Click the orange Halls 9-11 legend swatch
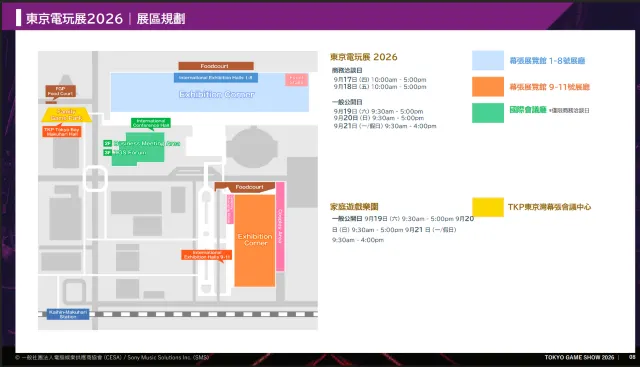640x367 pixels. [x=488, y=87]
